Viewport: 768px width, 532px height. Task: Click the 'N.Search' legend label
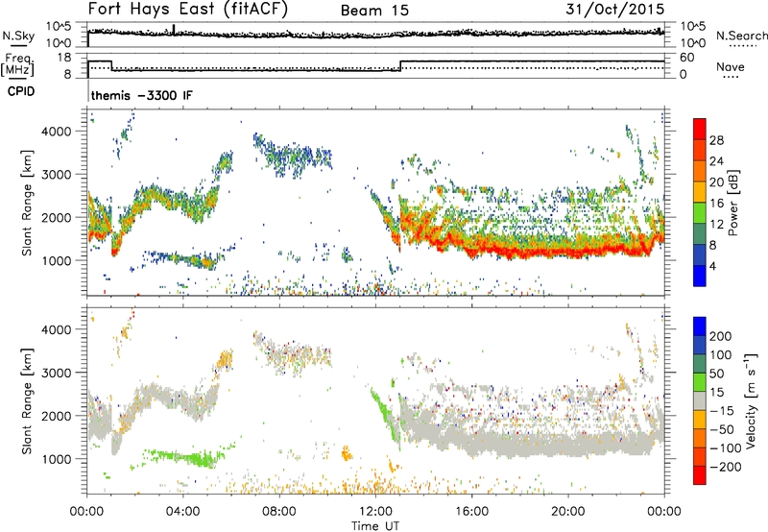[x=742, y=36]
